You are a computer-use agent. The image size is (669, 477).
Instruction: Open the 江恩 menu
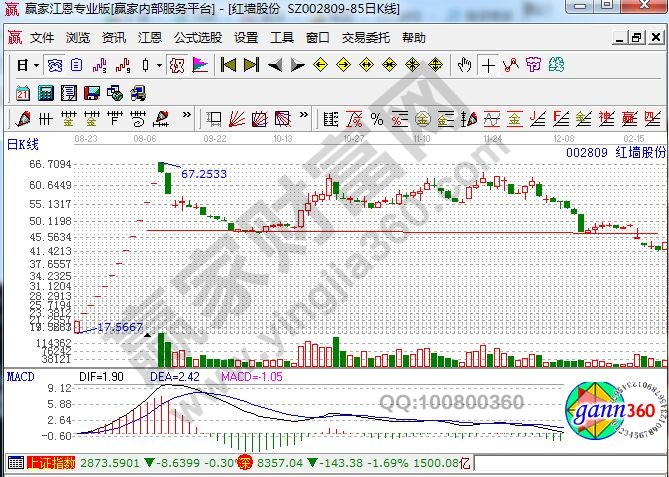coord(150,38)
